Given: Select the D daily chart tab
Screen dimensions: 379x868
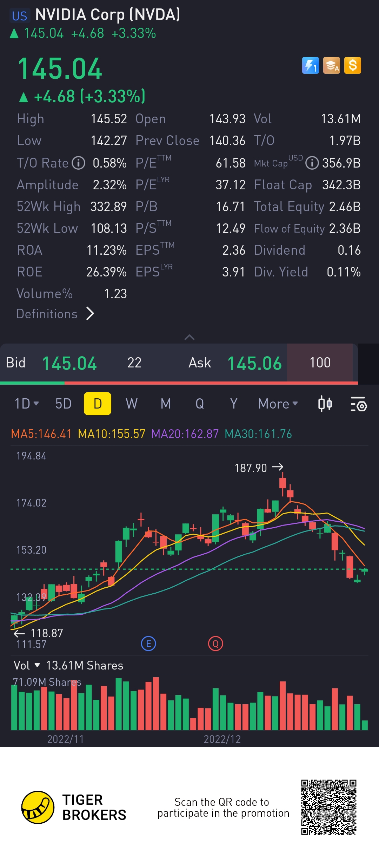Looking at the screenshot, I should [x=98, y=404].
